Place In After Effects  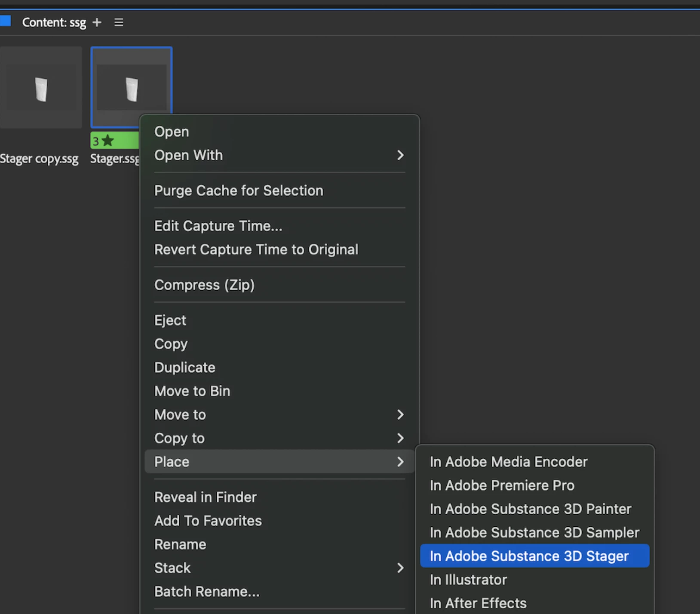click(x=534, y=603)
